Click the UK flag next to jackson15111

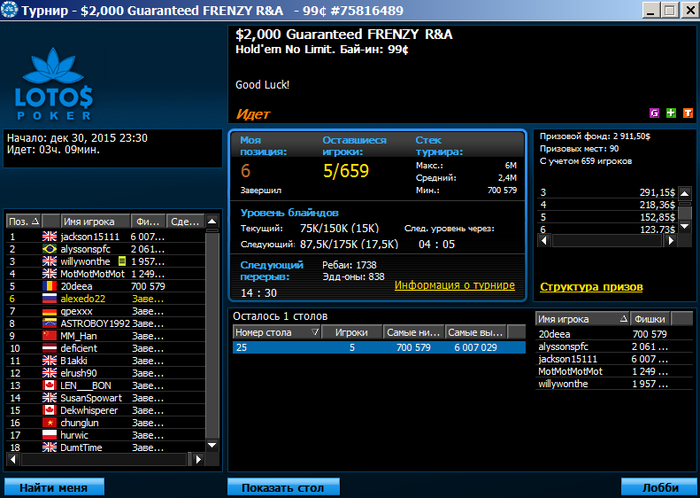pyautogui.click(x=50, y=237)
